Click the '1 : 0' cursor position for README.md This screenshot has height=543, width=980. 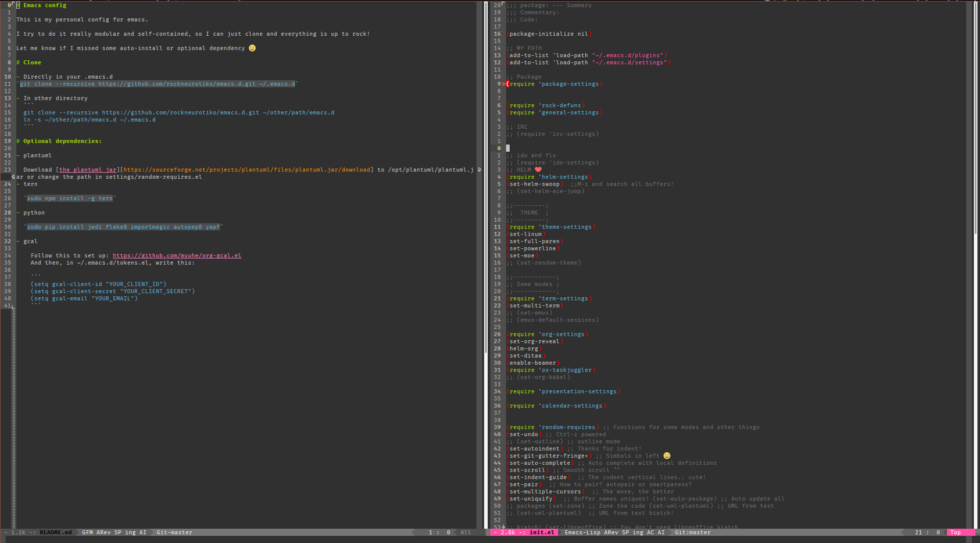[x=439, y=532]
